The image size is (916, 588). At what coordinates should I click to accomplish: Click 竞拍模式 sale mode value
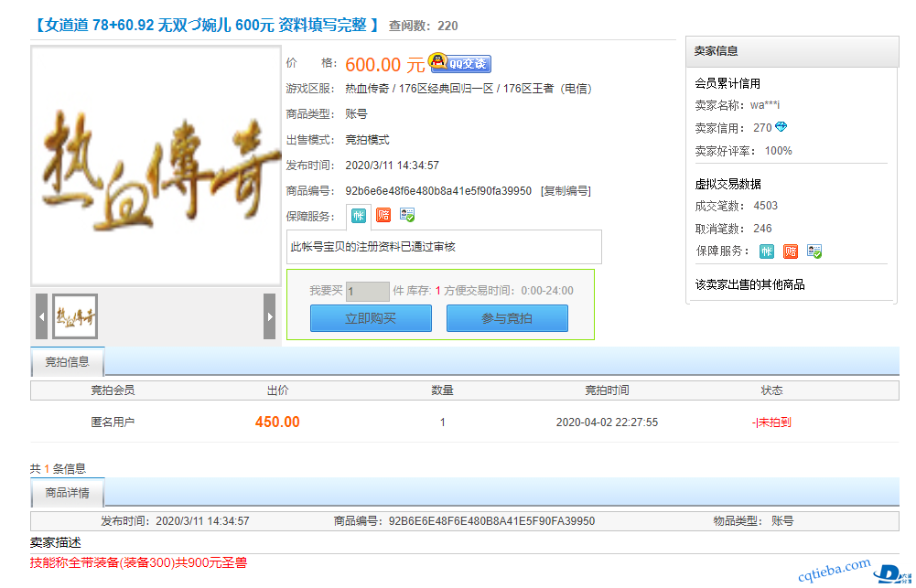pos(367,140)
